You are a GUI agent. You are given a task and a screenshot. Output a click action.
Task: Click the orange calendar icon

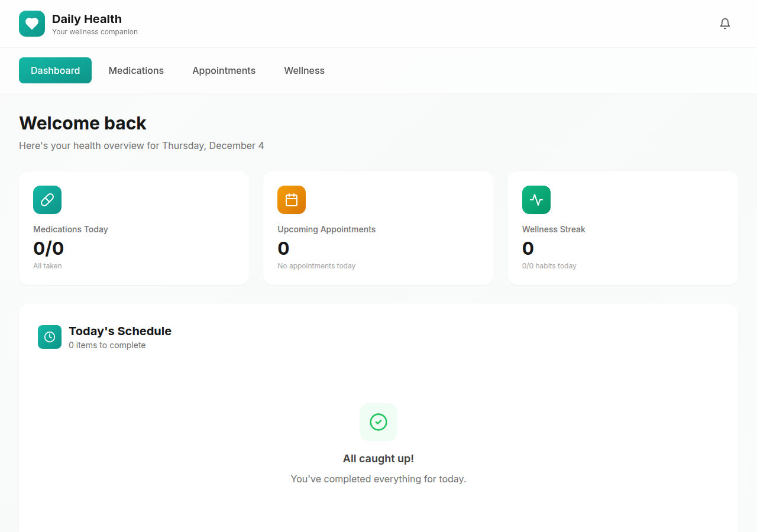coord(292,200)
